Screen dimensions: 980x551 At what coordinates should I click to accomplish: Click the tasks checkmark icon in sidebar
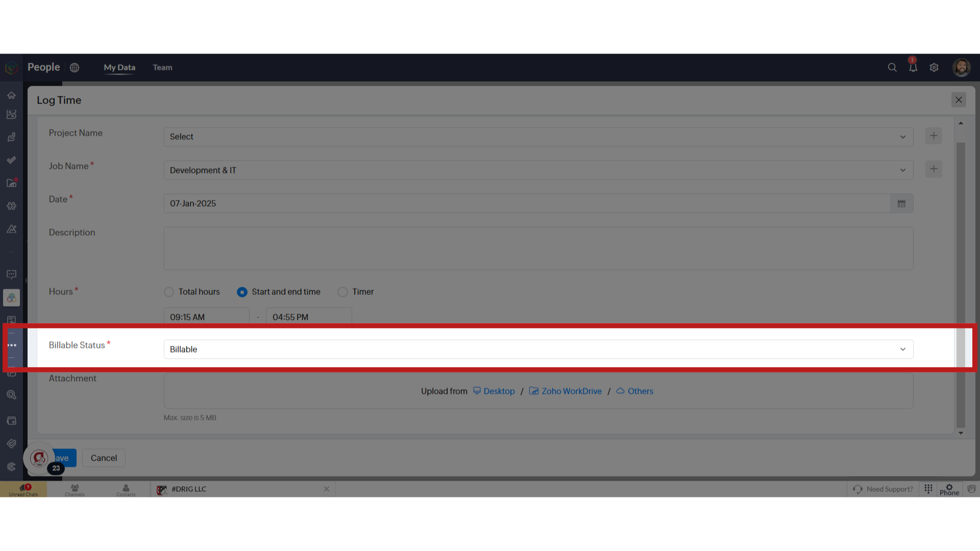[x=11, y=160]
